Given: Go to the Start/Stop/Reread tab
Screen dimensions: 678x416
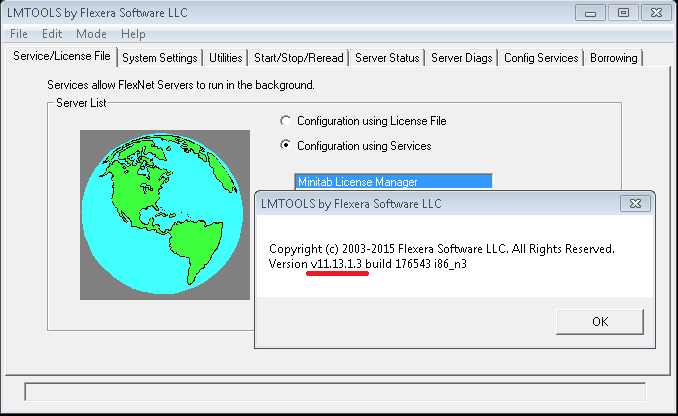Looking at the screenshot, I should coord(299,58).
